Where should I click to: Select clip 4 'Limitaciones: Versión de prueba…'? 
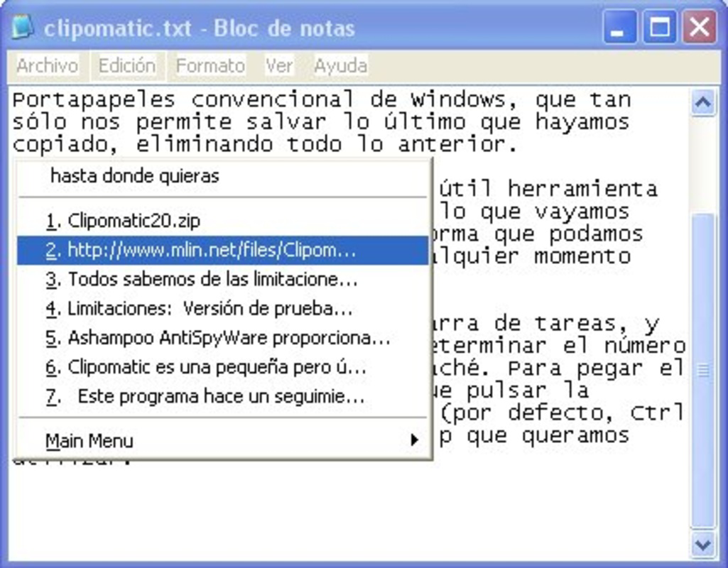[x=222, y=309]
